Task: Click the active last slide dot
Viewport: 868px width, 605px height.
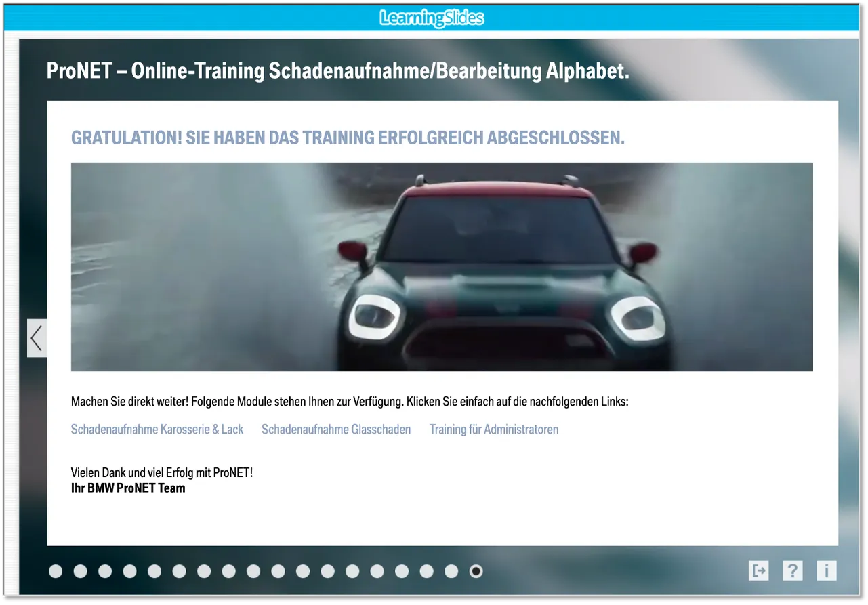Action: point(476,572)
